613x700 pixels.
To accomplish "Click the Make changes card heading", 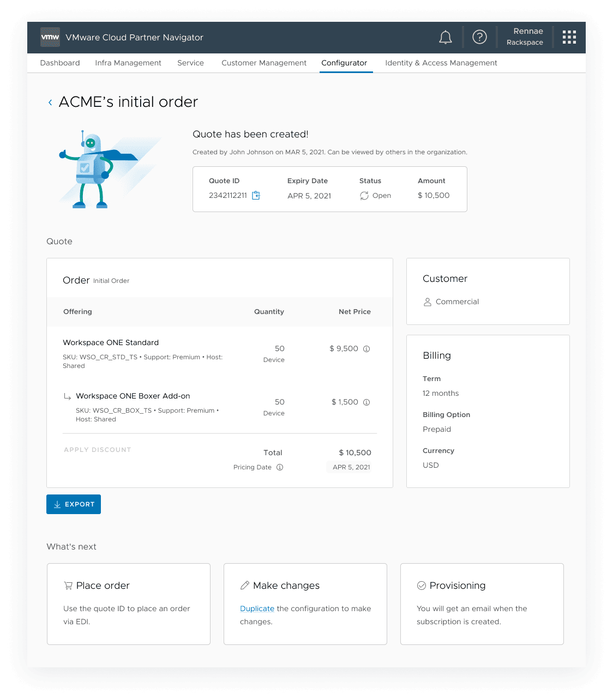I will 286,586.
